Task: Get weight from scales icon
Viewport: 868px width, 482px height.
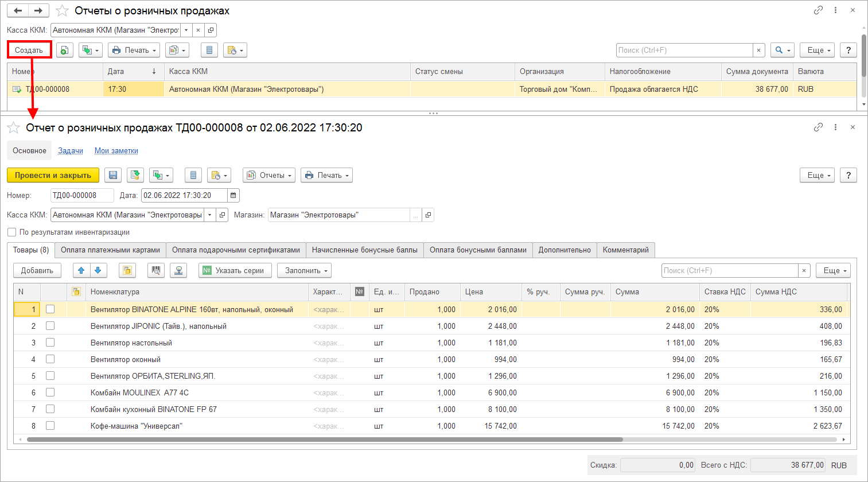Action: [178, 271]
